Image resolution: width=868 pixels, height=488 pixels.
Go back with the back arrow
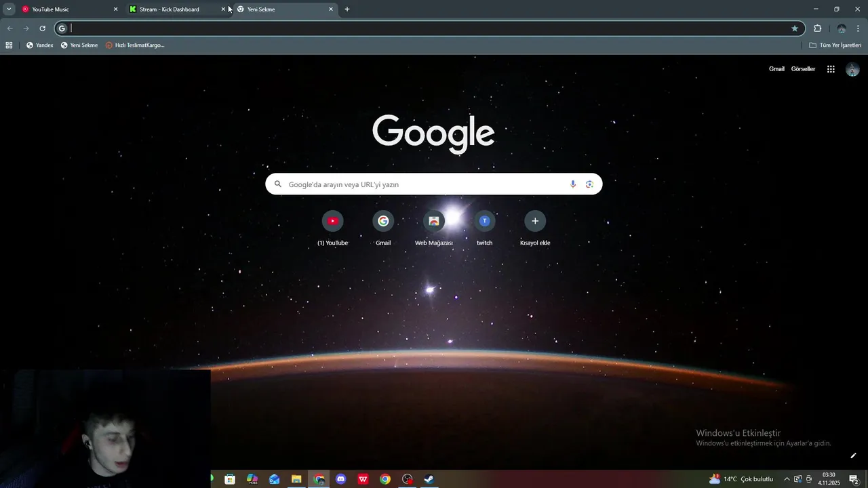(x=9, y=28)
